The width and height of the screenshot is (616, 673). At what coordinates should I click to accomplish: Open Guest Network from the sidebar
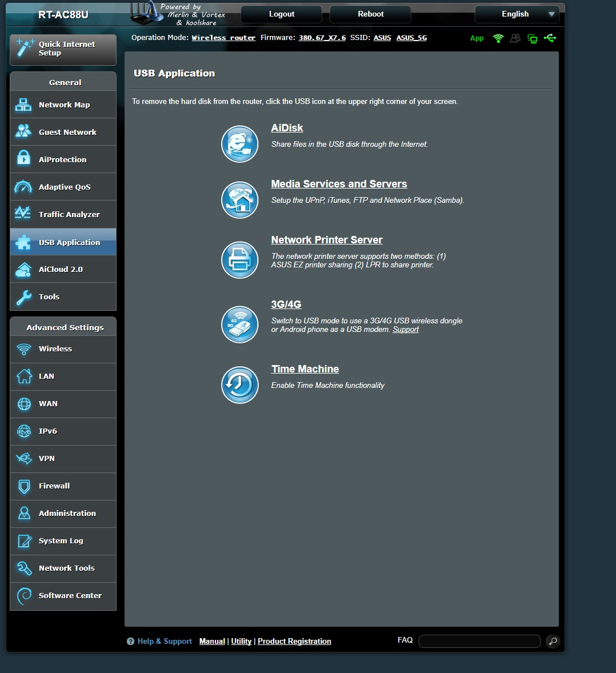pyautogui.click(x=63, y=132)
